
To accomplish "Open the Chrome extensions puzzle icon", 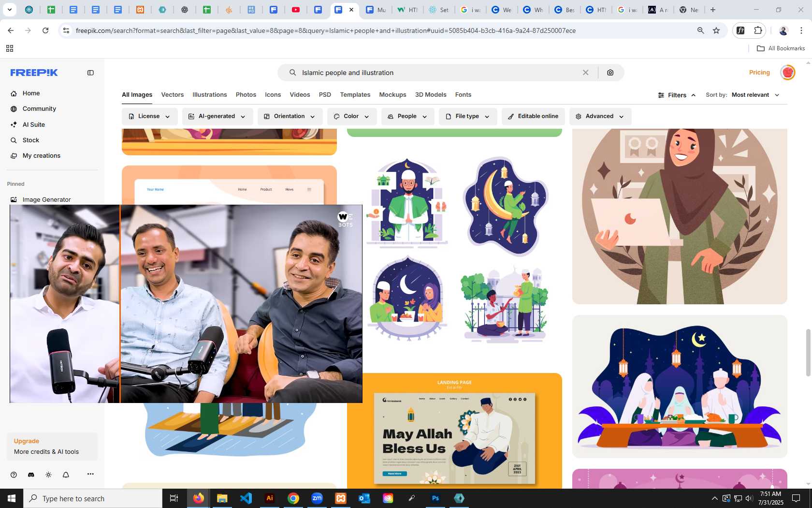I will [758, 30].
